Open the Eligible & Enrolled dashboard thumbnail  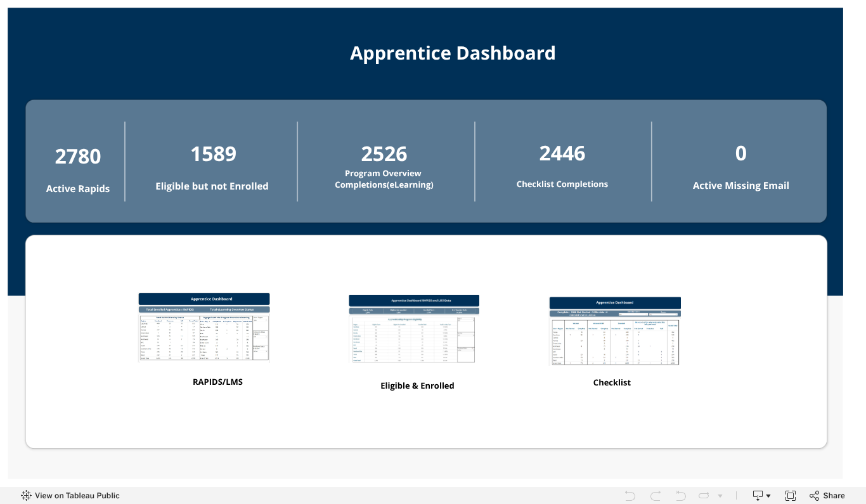(414, 329)
